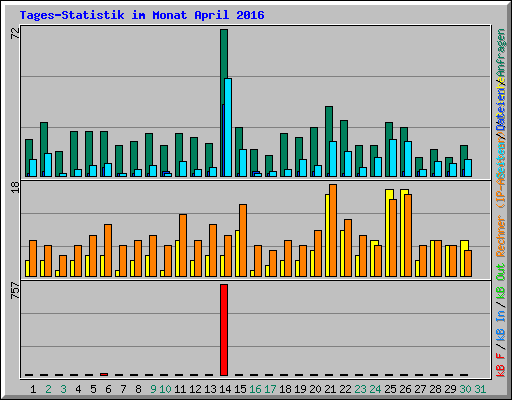Click the top chart maximum value '72'
Image resolution: width=512 pixels, height=400 pixels.
[15, 33]
